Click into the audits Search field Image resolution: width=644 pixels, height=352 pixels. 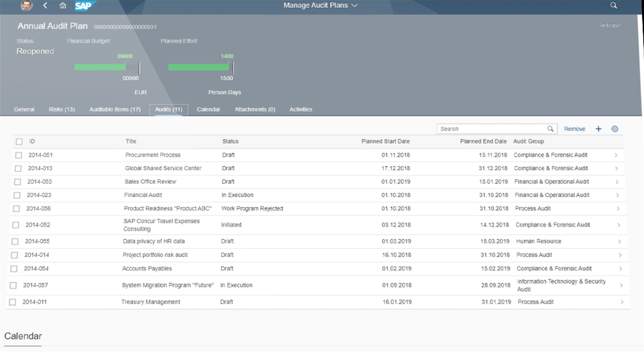[487, 129]
